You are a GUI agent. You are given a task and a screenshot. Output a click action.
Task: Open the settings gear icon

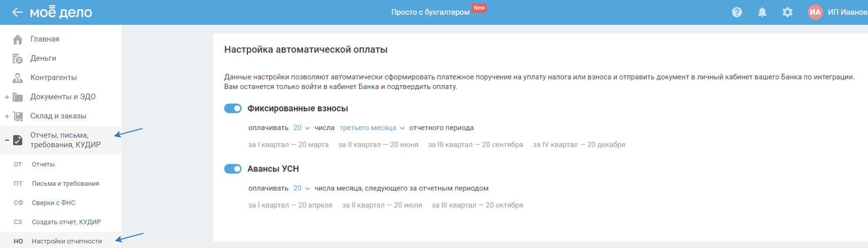click(x=788, y=12)
